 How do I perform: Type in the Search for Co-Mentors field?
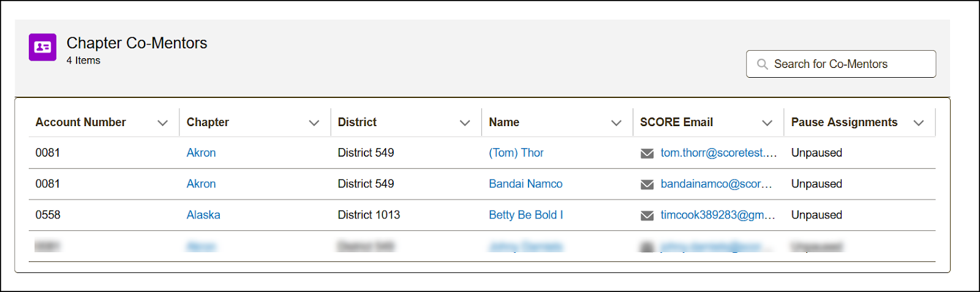coord(848,64)
